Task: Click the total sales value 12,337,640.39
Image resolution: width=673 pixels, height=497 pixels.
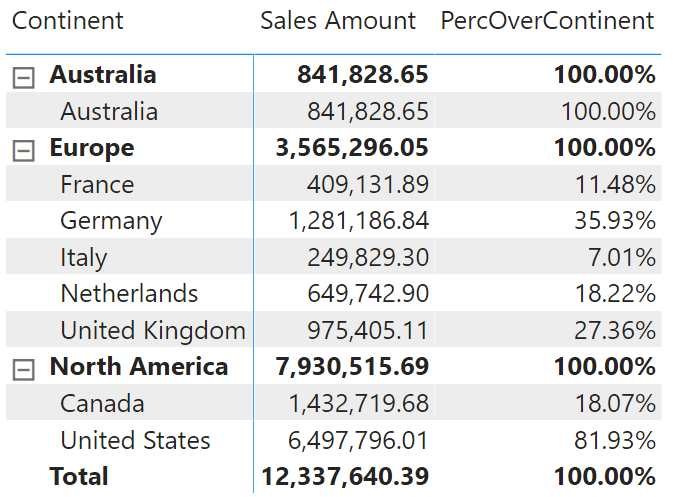Action: pyautogui.click(x=345, y=476)
